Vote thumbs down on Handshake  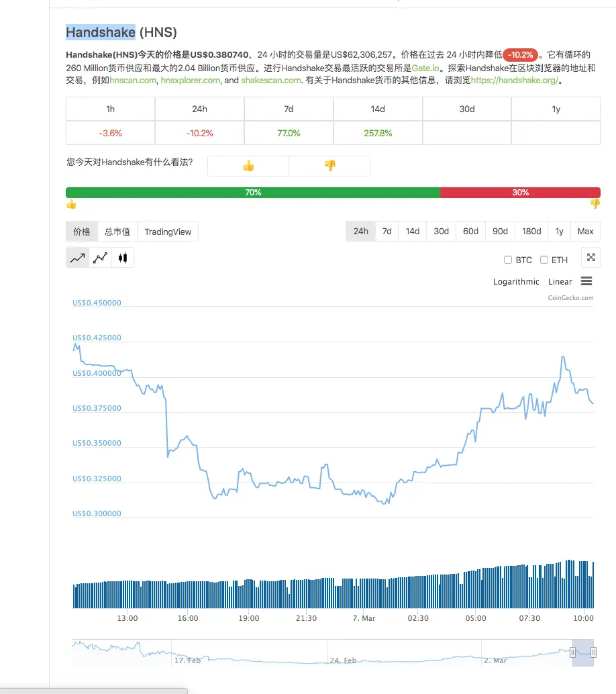pos(329,166)
